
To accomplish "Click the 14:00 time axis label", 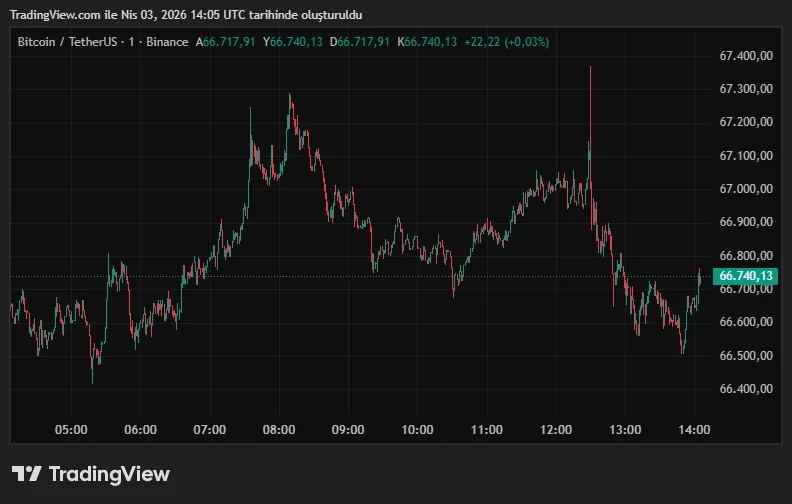I will click(x=695, y=430).
